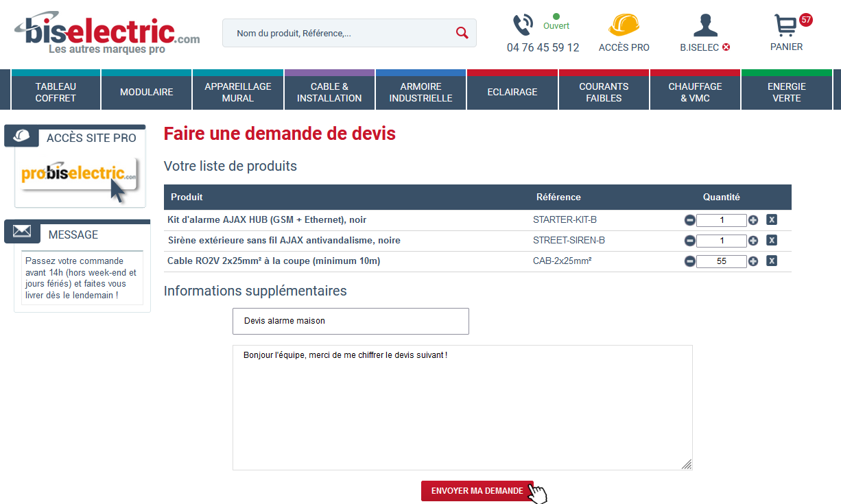Image resolution: width=841 pixels, height=504 pixels.
Task: Click the envelope icon in Message panel
Action: (22, 232)
